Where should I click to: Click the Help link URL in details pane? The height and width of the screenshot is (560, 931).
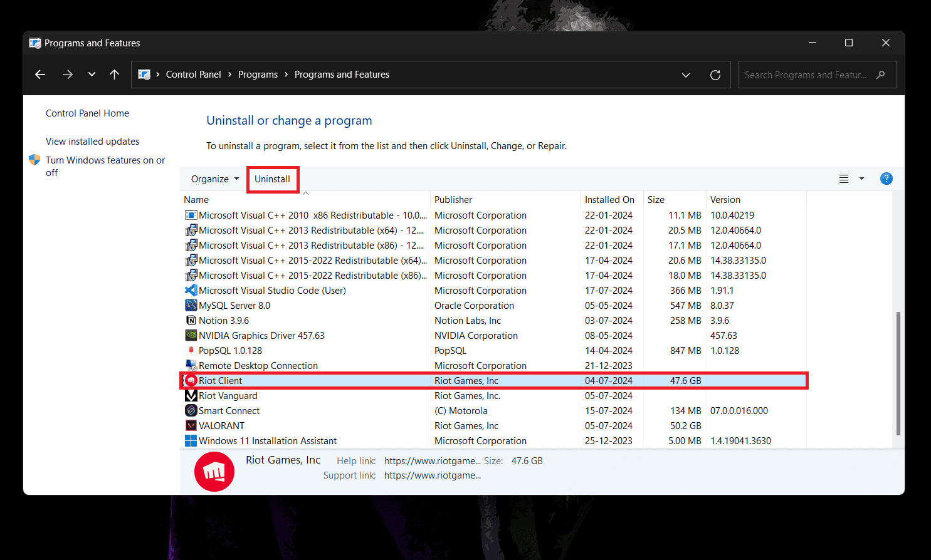click(433, 461)
